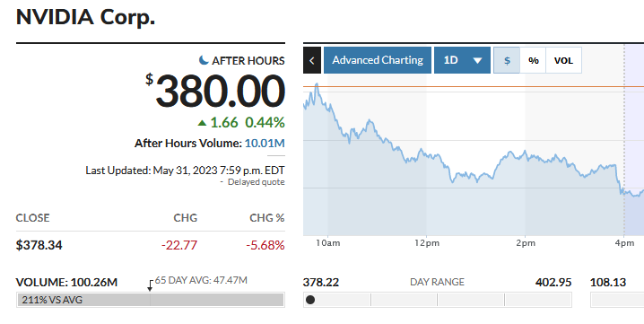This screenshot has height=324, width=644.
Task: Click the 2pm label on chart axis
Action: (526, 243)
